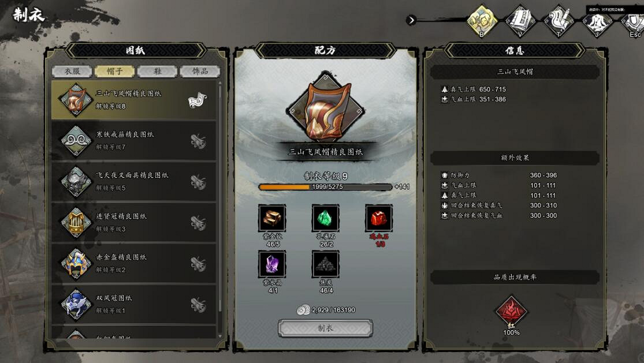Viewport: 644px width, 363px height.
Task: Click the Esc menu icon
Action: pos(632,23)
